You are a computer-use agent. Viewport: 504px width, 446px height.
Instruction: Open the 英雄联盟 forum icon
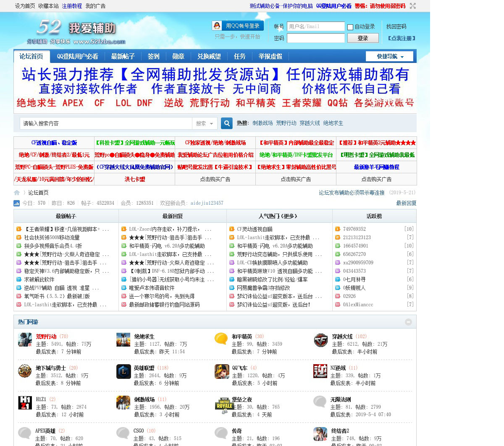click(123, 371)
